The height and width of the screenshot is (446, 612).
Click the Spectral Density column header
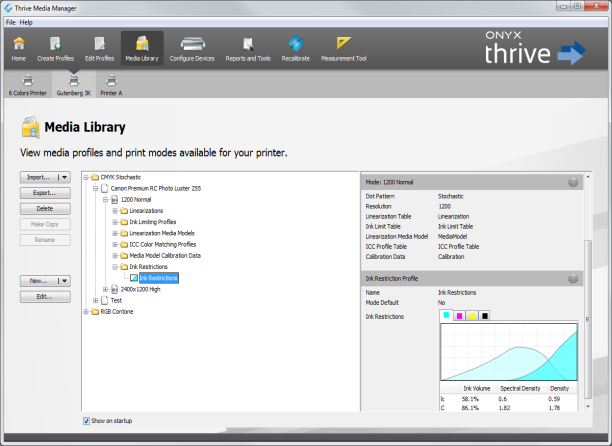click(520, 389)
